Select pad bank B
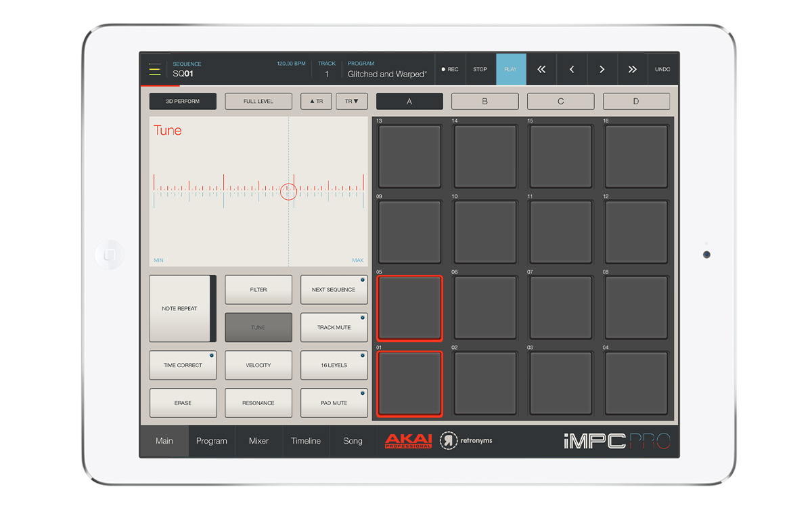This screenshot has height=508, width=812. (484, 102)
